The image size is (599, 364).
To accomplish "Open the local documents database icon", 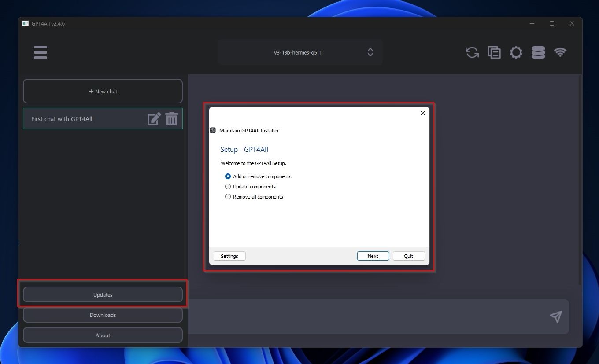I will pos(538,52).
